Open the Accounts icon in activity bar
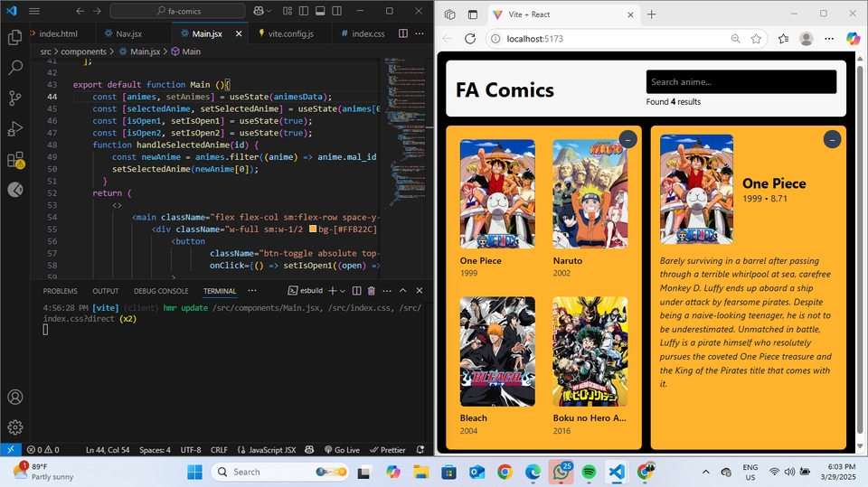The image size is (868, 487). click(15, 397)
